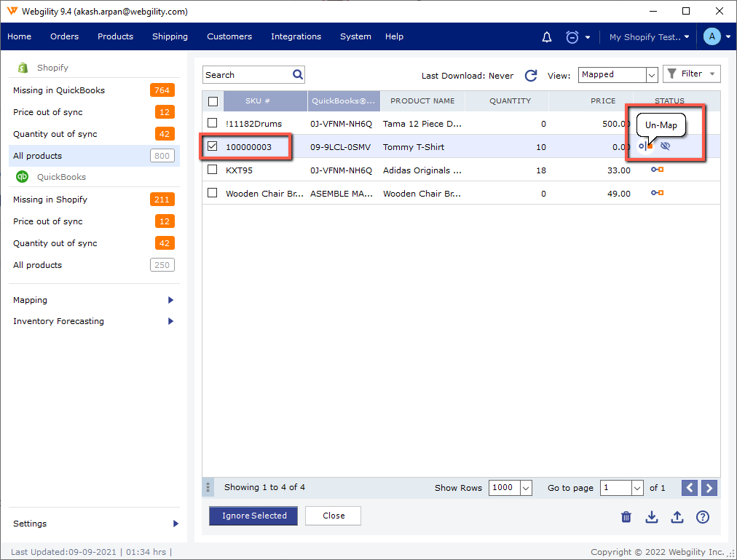Click the search magnifier icon
The image size is (737, 560).
(298, 74)
